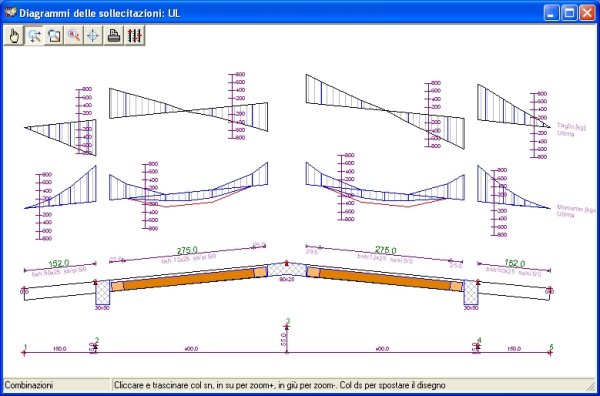
Task: Close the Diagrammi delle sollecitazioni window
Action: 587,13
